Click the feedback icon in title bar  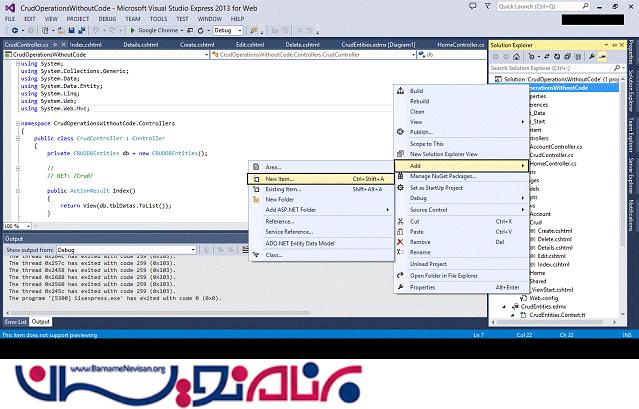click(x=473, y=6)
